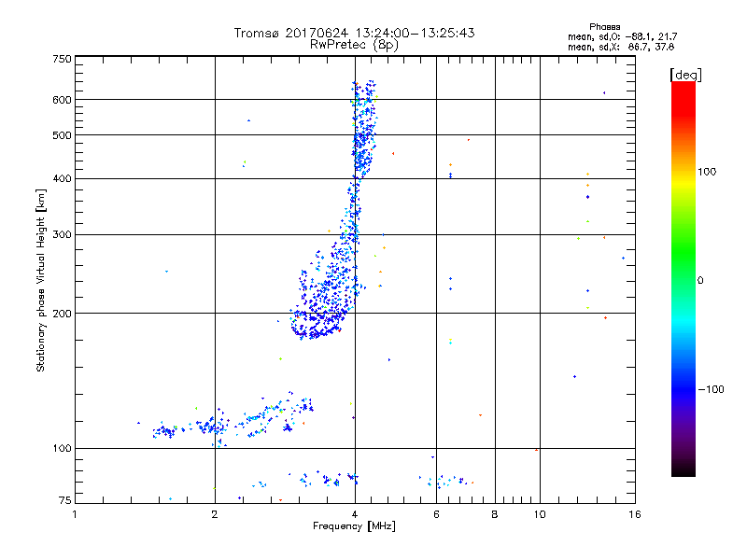
Task: Click the y-axis tick label '100'
Action: click(62, 449)
